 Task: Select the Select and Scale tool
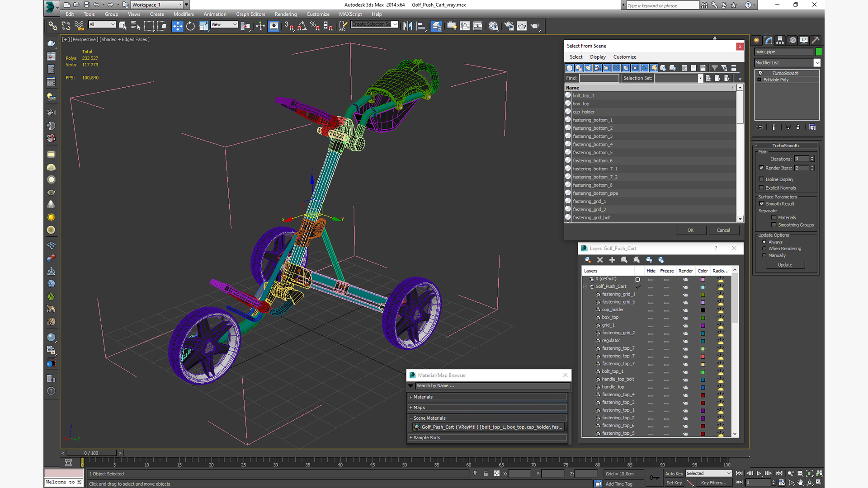click(x=203, y=26)
